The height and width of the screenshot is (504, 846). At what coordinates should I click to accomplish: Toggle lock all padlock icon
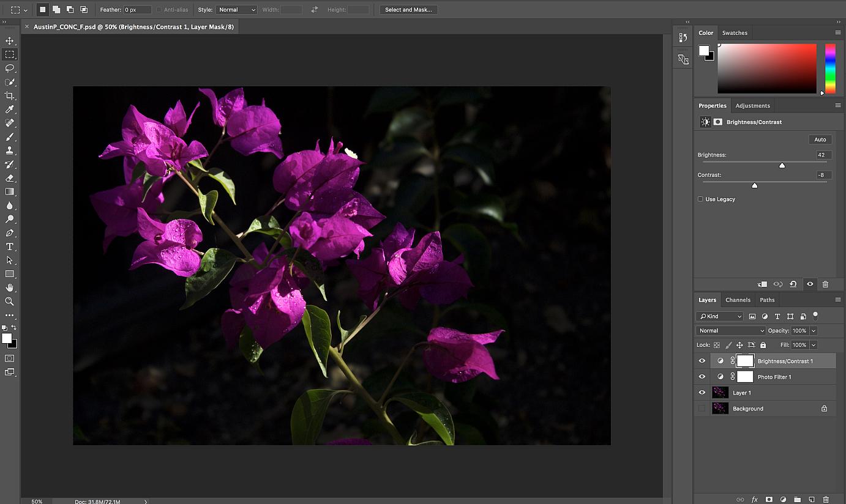point(763,345)
